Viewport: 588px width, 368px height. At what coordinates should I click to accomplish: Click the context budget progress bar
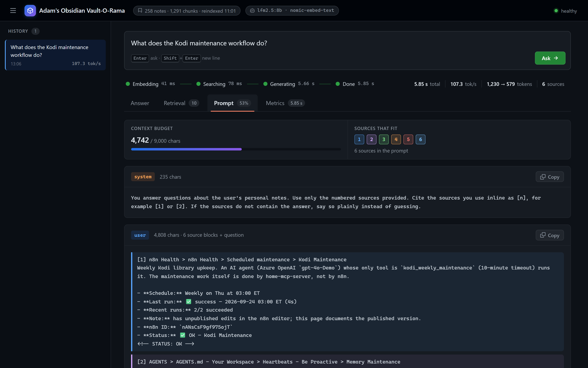coord(236,149)
